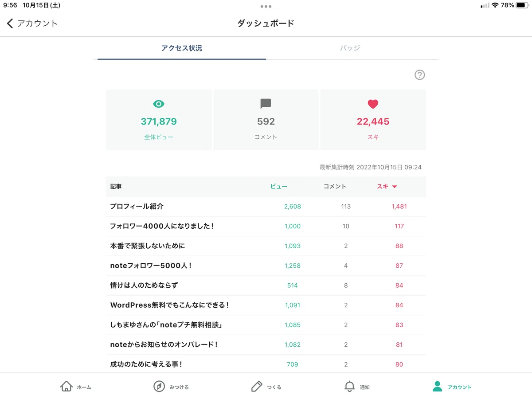Click view count 1,085
532x399 pixels.
(293, 325)
